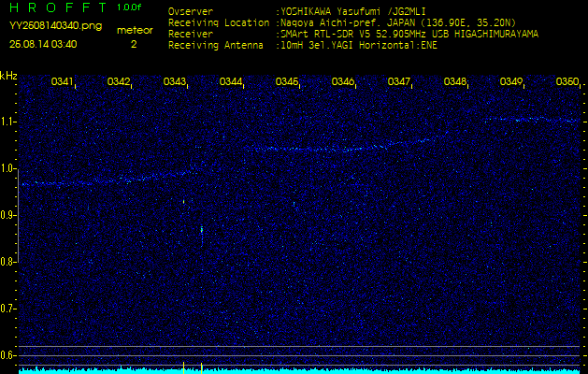Click the bright meteor echo near 0.87 kHz
Screen dimensions: 588x374
click(201, 229)
